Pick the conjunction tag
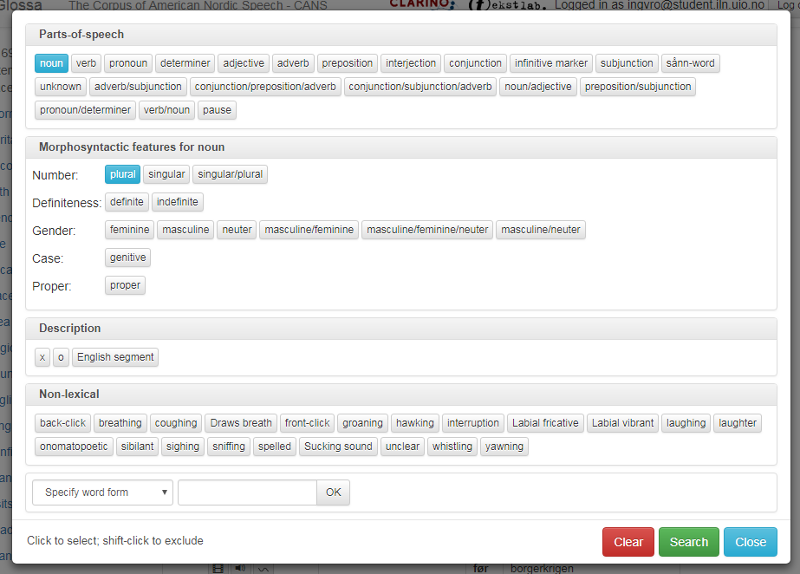800x574 pixels. coord(475,63)
